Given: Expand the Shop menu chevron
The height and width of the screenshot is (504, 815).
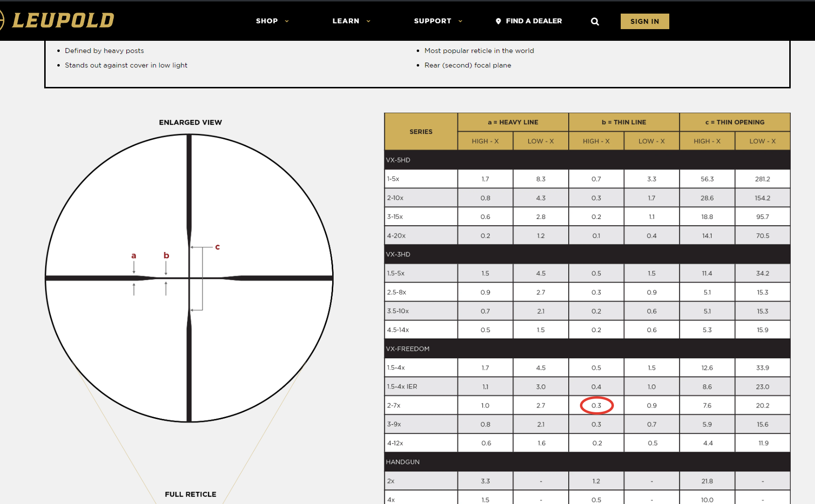Looking at the screenshot, I should [287, 21].
